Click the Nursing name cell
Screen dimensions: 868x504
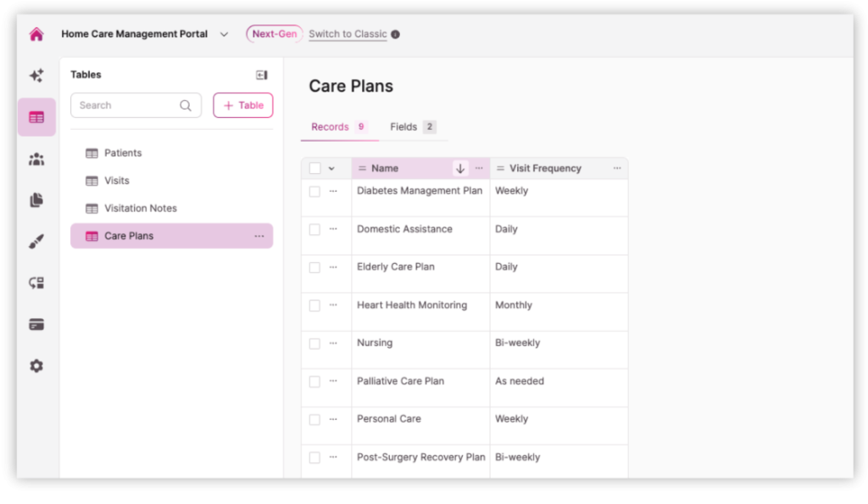point(420,350)
